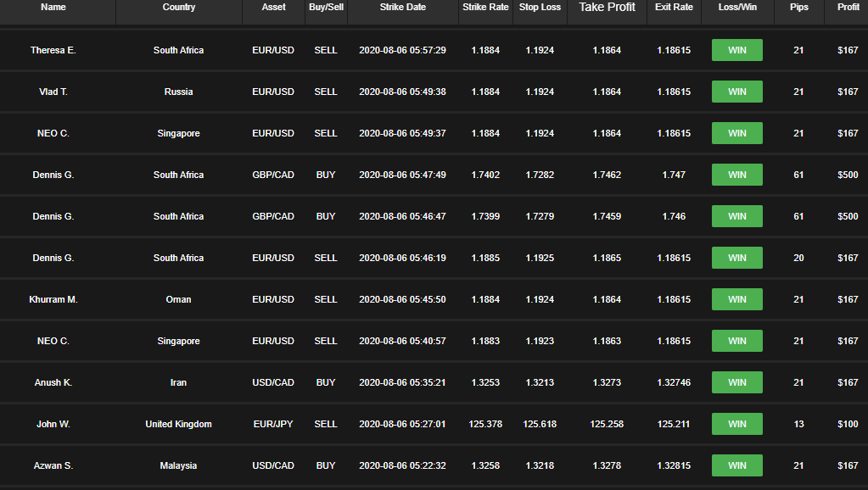Click pips value 20
868x490 pixels.
(x=798, y=258)
